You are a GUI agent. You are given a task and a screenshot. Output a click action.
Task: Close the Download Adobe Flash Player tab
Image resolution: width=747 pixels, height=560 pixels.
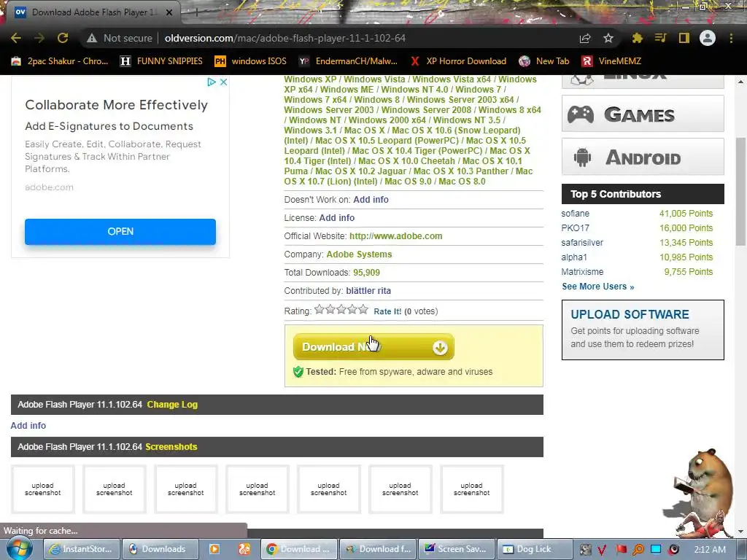[169, 12]
